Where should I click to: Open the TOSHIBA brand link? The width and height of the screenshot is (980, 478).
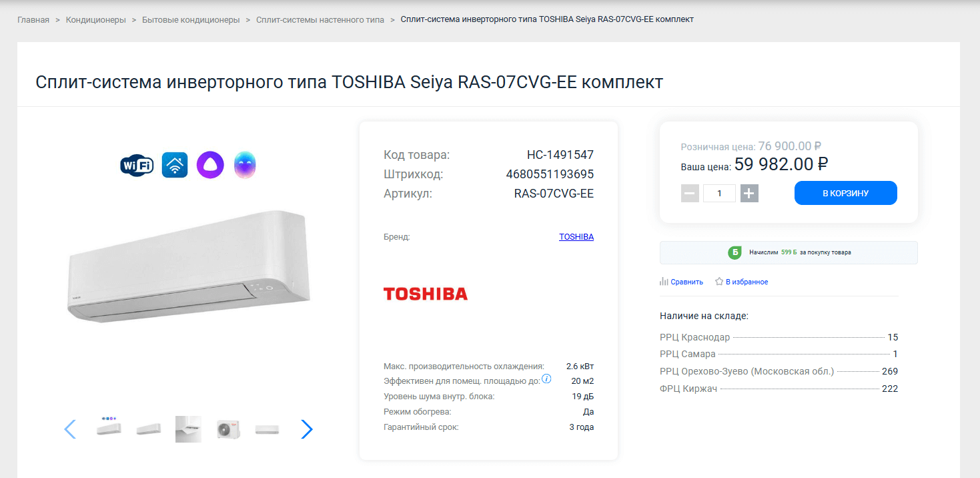pos(576,237)
